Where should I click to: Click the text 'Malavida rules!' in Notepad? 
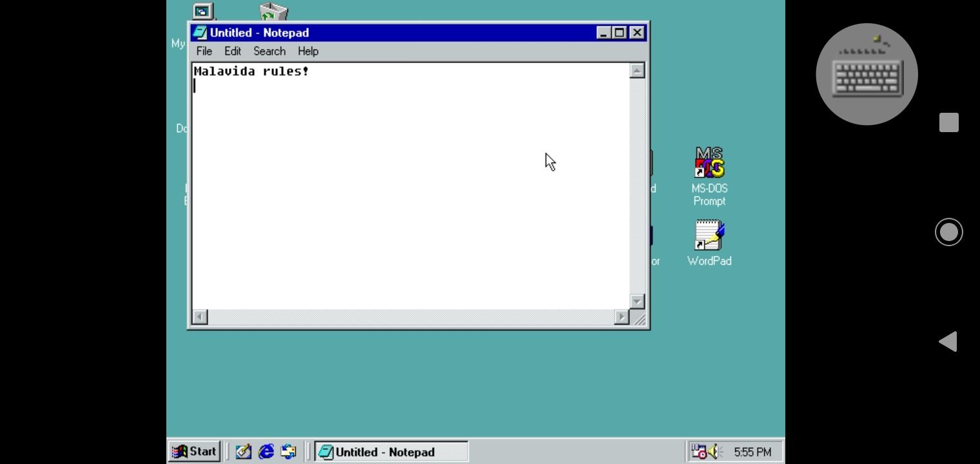click(x=251, y=71)
